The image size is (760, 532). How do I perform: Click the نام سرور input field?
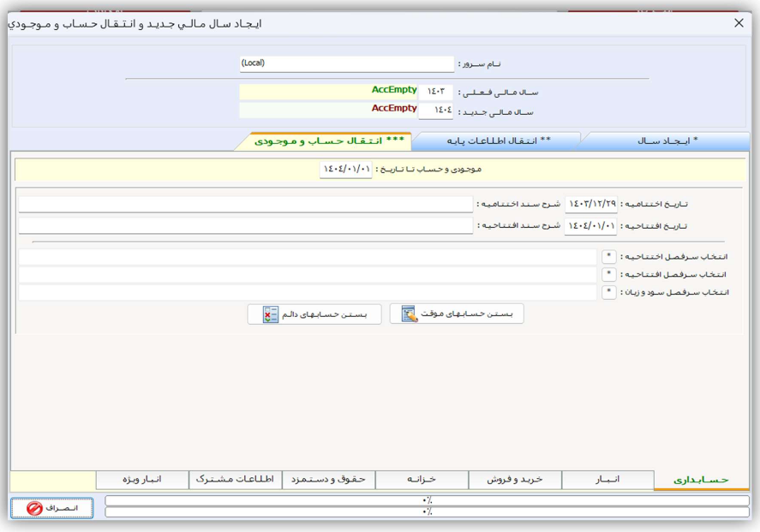[346, 63]
